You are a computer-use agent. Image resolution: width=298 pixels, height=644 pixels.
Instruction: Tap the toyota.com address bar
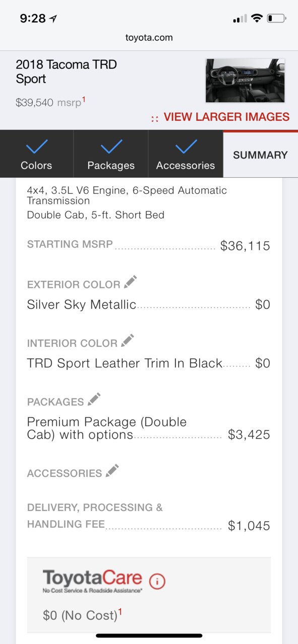tap(149, 37)
